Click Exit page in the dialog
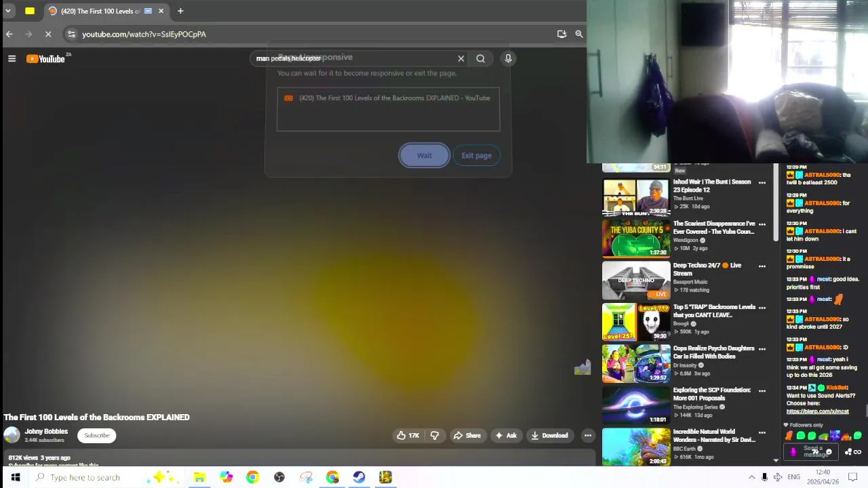 pos(476,155)
